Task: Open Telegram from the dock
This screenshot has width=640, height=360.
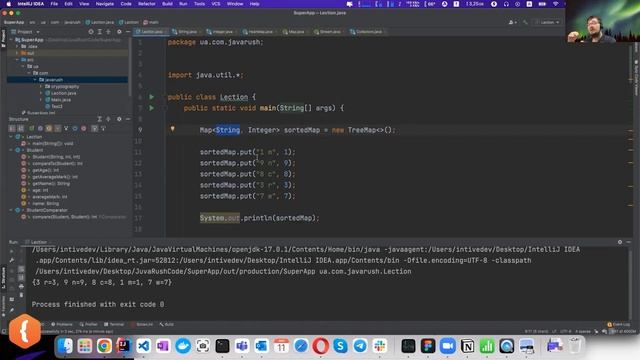Action: click(360, 346)
